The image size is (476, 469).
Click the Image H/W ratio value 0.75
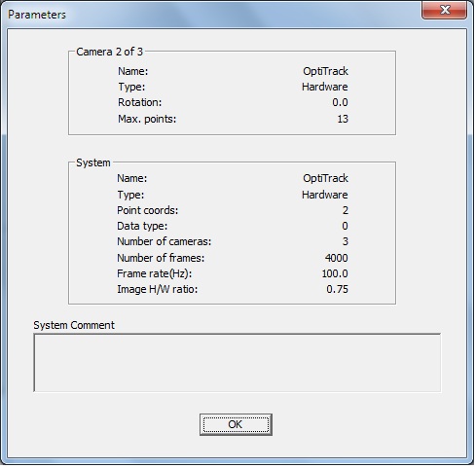[337, 289]
